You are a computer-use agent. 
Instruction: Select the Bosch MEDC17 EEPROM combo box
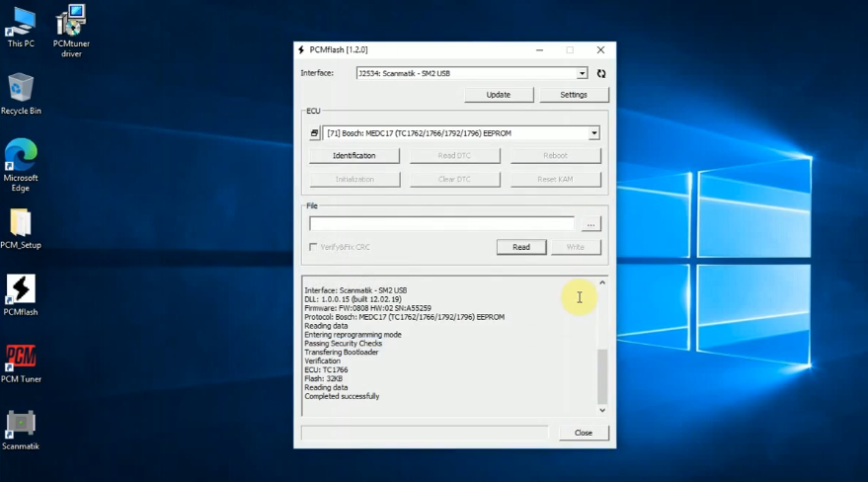click(461, 133)
